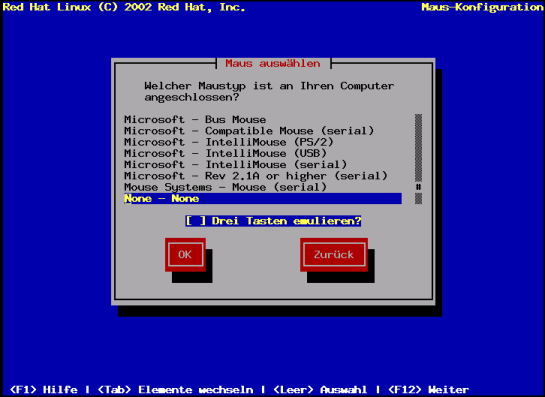The height and width of the screenshot is (397, 545).
Task: Click the Tab Elemente wechseln footer hint
Action: click(x=175, y=390)
